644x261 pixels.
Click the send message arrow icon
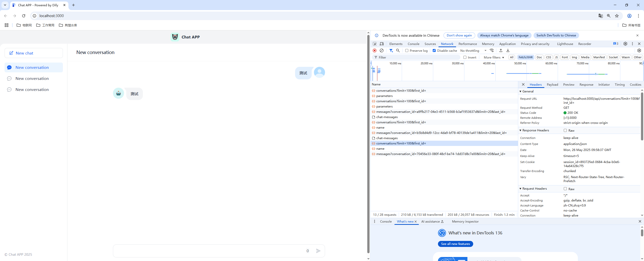[318, 251]
